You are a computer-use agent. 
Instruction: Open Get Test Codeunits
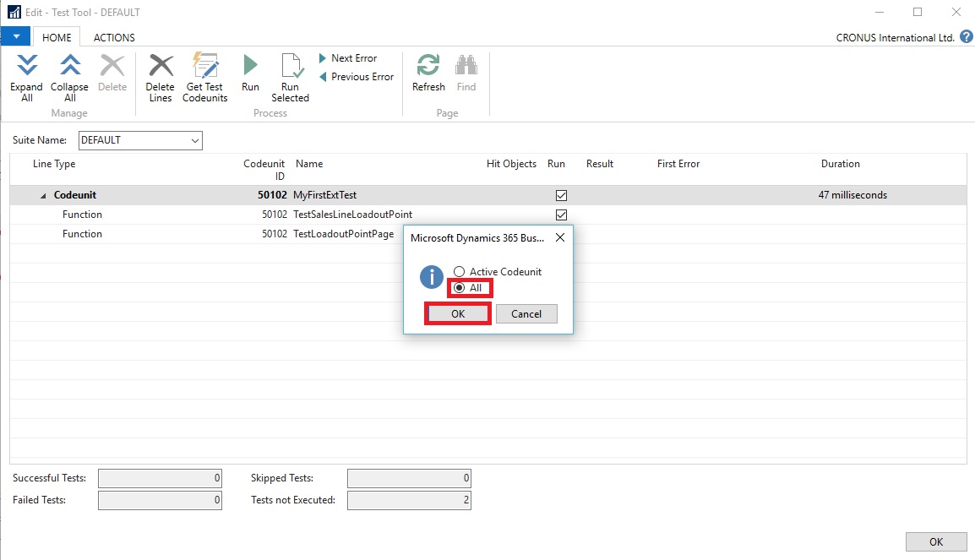tap(205, 67)
